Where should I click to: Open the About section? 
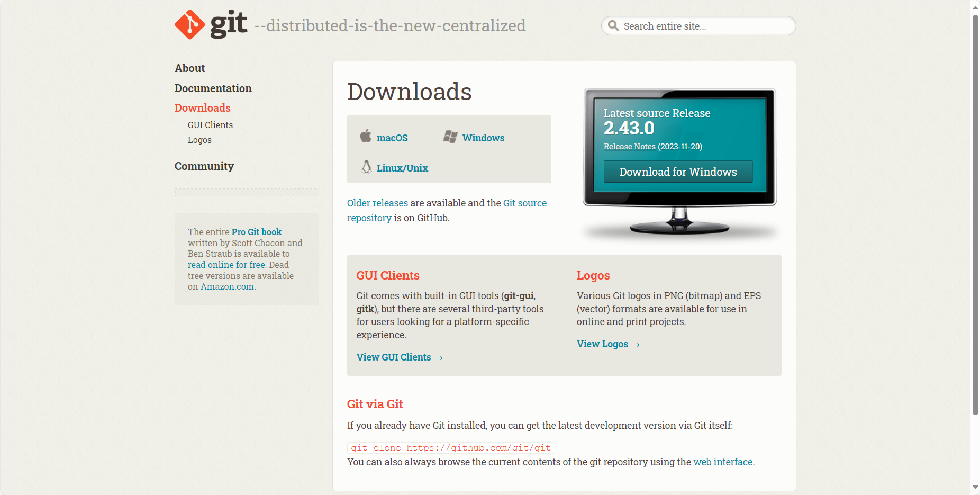[x=190, y=68]
